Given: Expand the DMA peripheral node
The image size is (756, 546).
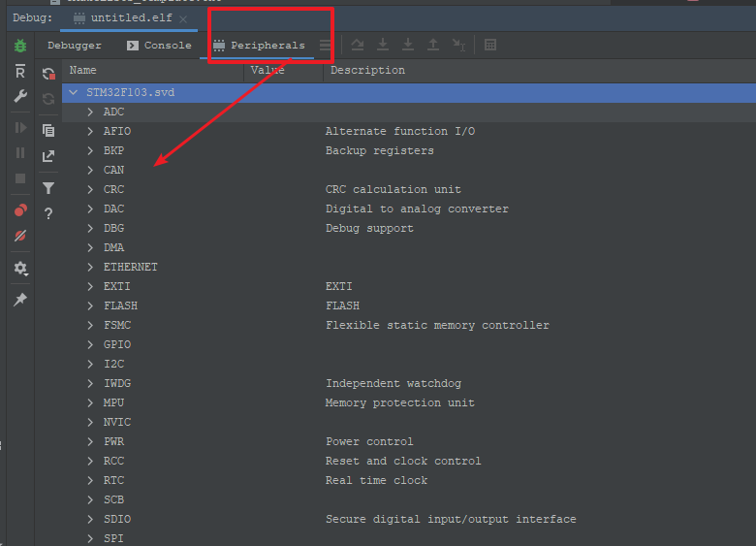Looking at the screenshot, I should coord(90,247).
